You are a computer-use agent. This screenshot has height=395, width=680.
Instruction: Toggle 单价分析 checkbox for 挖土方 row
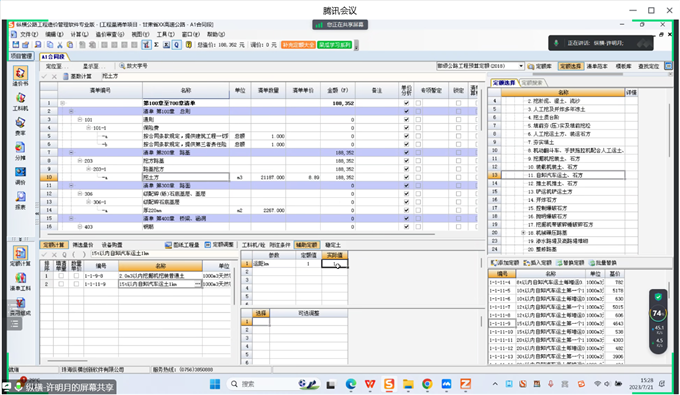[406, 177]
